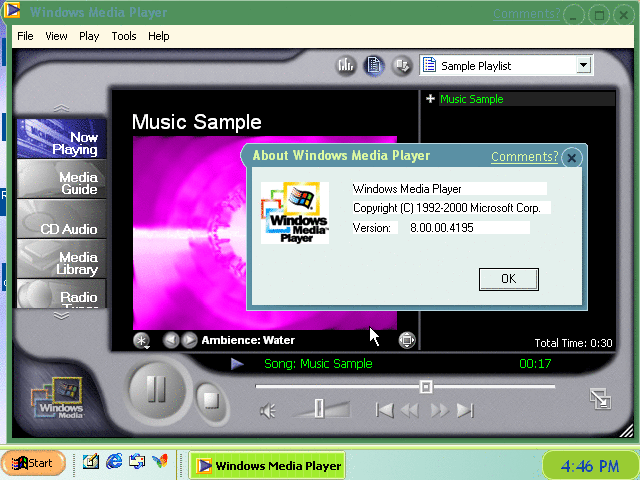The image size is (640, 480).
Task: Open the Help menu
Action: pos(158,36)
